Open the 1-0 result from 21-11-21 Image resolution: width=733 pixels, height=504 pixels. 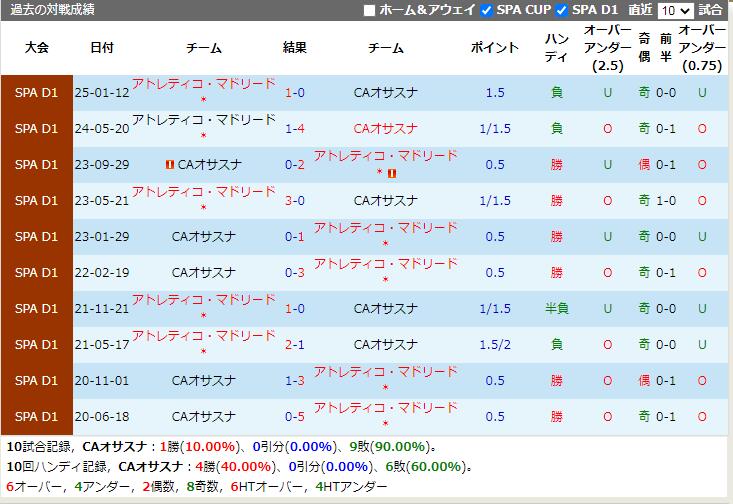pos(295,309)
